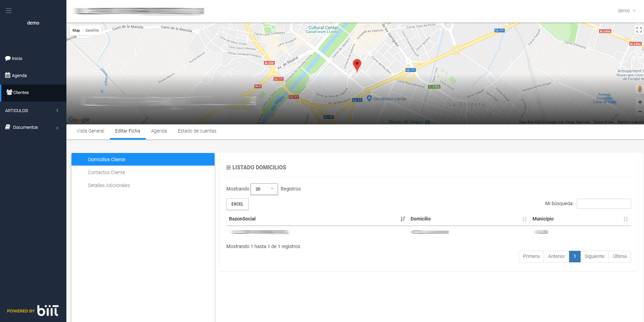
Task: Open map Terms of Use link
Action: 603,122
